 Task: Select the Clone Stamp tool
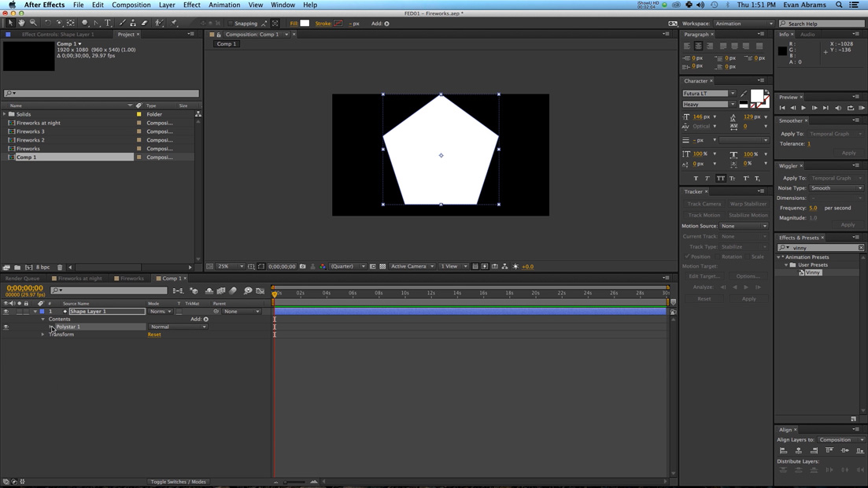[x=133, y=24]
